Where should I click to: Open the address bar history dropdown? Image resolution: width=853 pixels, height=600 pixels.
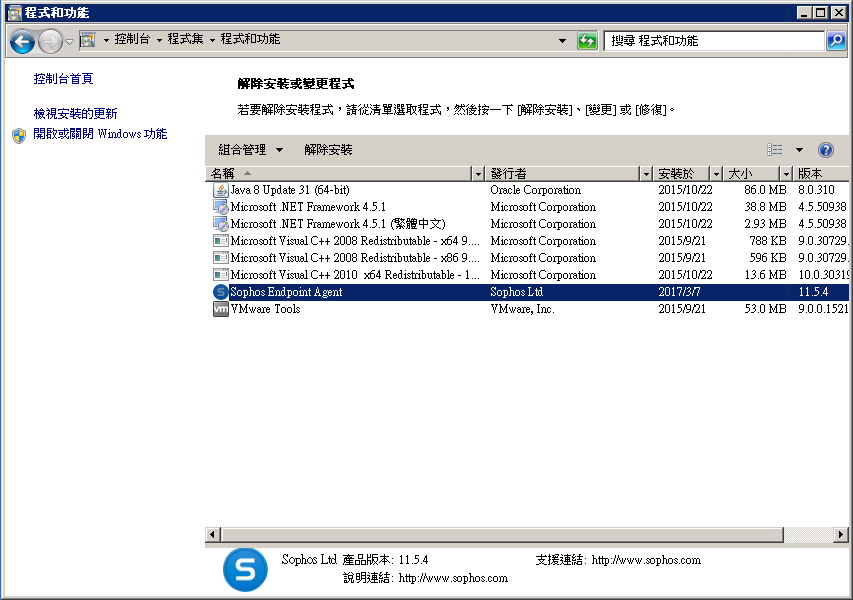(x=562, y=41)
